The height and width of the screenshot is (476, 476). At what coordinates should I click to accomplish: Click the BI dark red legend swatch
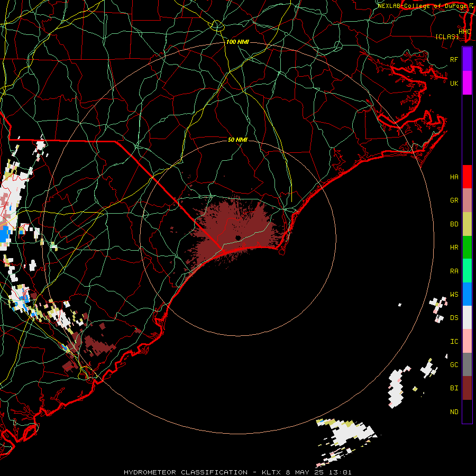pyautogui.click(x=467, y=388)
